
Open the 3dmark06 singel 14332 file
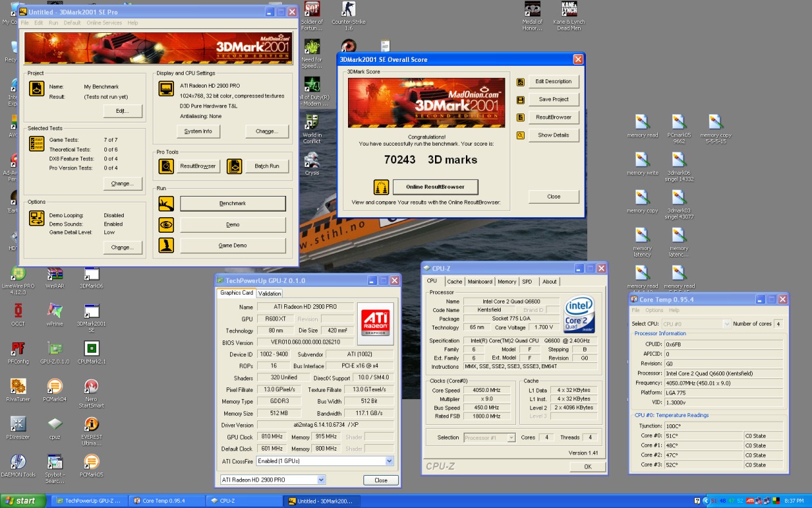679,167
